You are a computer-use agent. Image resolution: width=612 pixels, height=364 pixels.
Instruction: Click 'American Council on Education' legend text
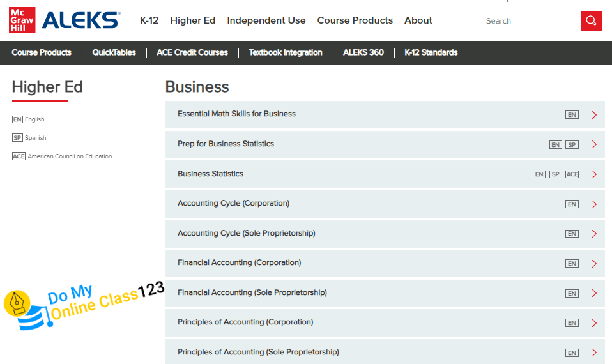pos(70,156)
